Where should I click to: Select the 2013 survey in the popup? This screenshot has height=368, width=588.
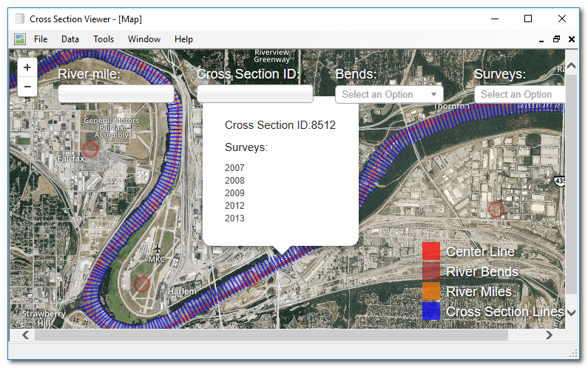click(234, 218)
